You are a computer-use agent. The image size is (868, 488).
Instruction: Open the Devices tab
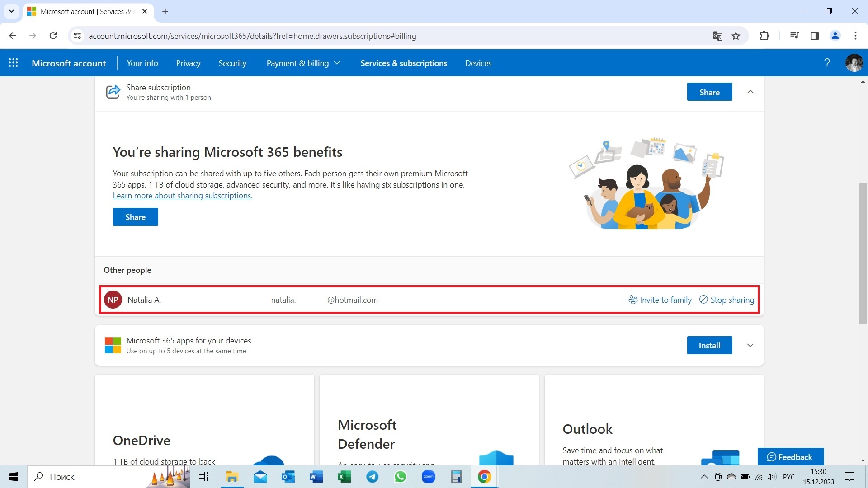tap(478, 63)
